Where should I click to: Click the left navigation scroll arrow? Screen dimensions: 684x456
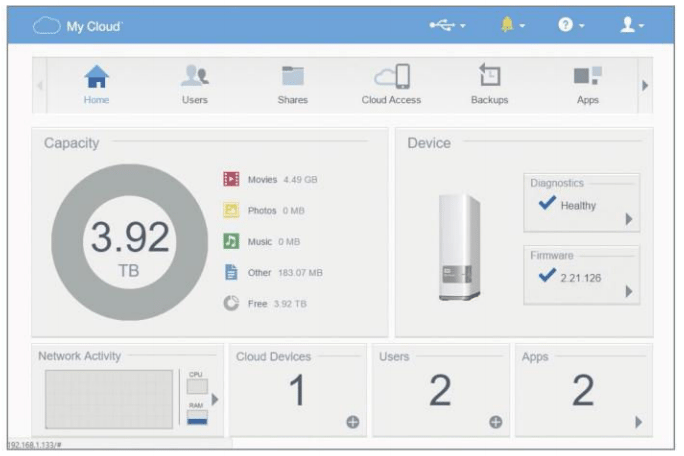(40, 86)
